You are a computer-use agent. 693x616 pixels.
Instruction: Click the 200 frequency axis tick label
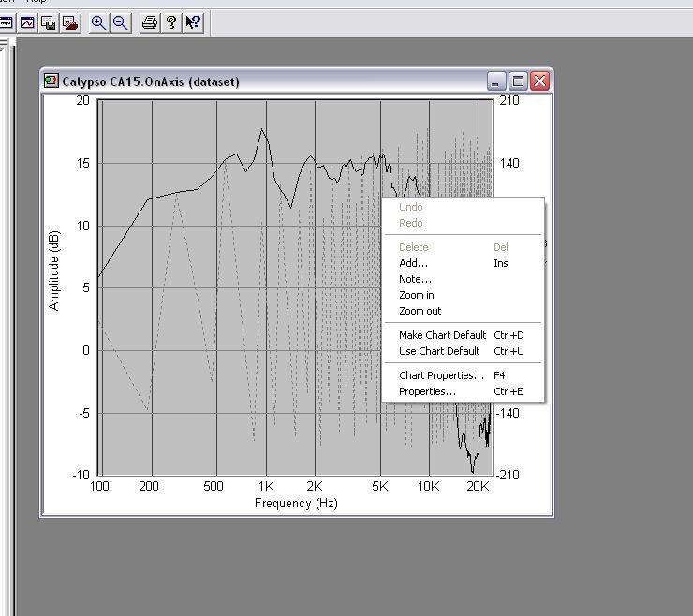coord(149,486)
